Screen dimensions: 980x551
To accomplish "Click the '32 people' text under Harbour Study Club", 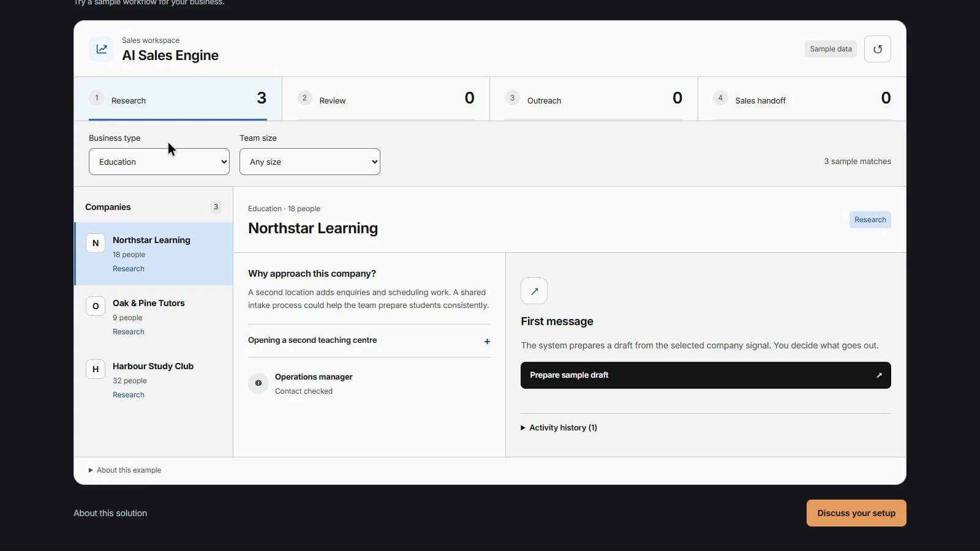I will pyautogui.click(x=130, y=381).
